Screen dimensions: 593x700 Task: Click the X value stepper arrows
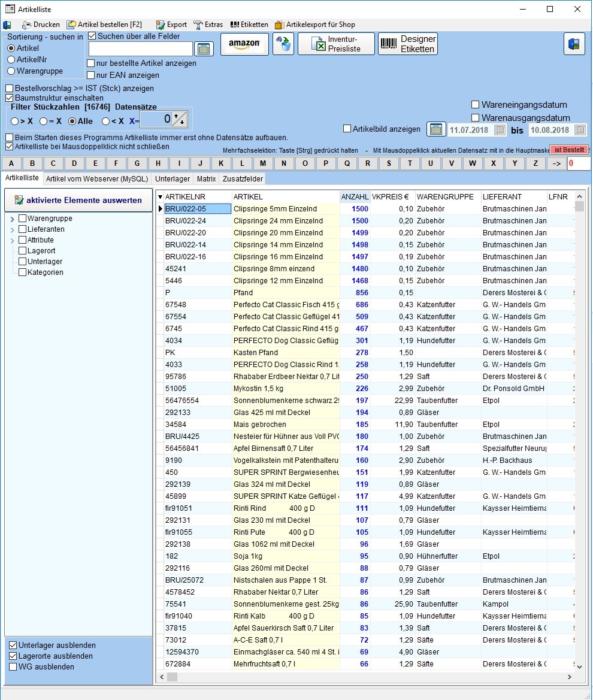pos(180,119)
